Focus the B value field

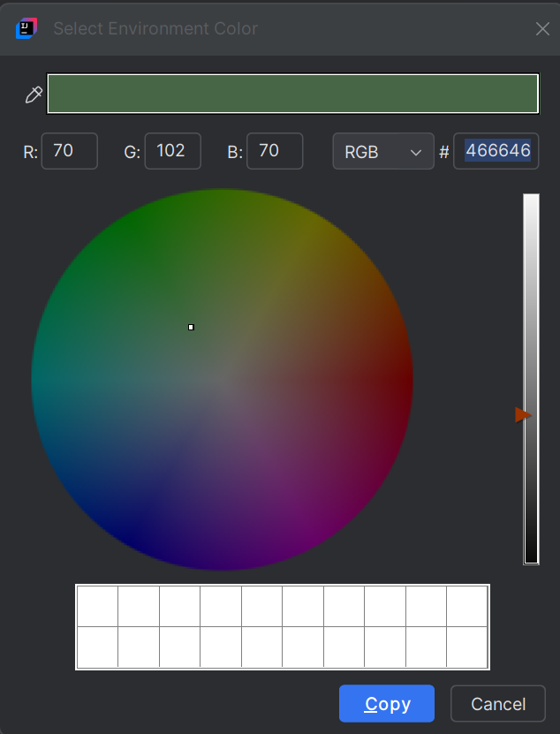coord(275,151)
